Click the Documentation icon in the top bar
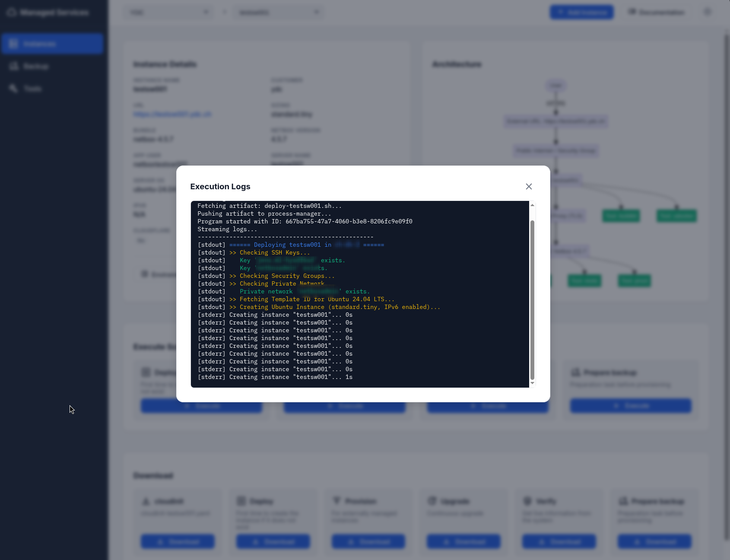The image size is (730, 560). tap(631, 12)
